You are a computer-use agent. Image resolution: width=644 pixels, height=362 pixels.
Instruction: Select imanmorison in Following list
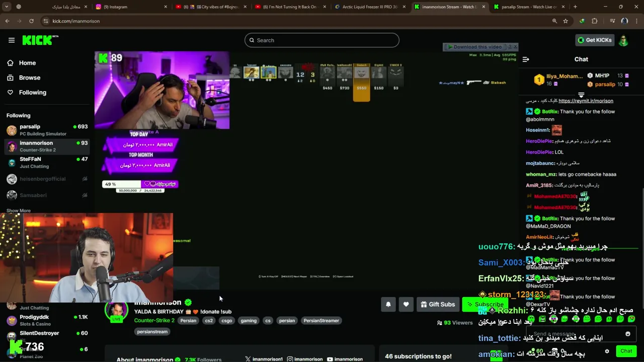[46, 146]
